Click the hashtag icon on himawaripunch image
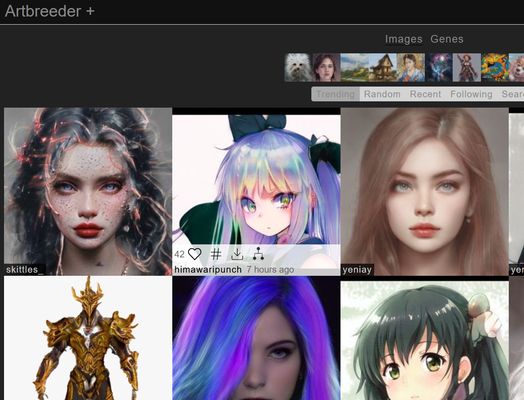 pos(216,255)
